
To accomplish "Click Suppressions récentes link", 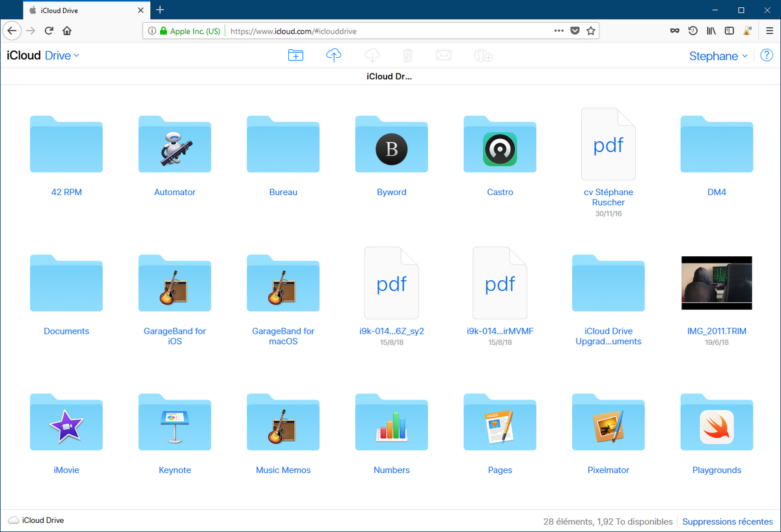I will point(728,522).
